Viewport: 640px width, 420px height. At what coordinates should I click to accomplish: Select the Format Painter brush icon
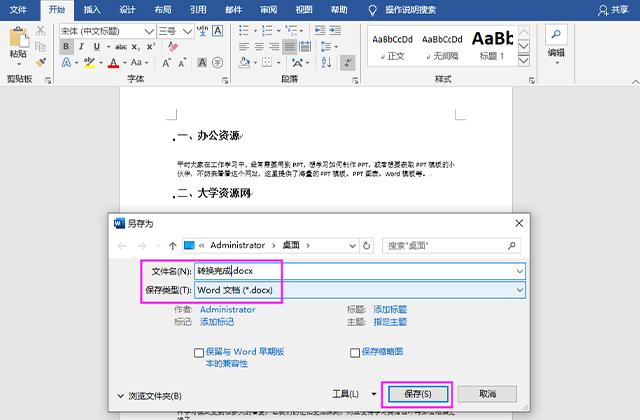point(40,62)
